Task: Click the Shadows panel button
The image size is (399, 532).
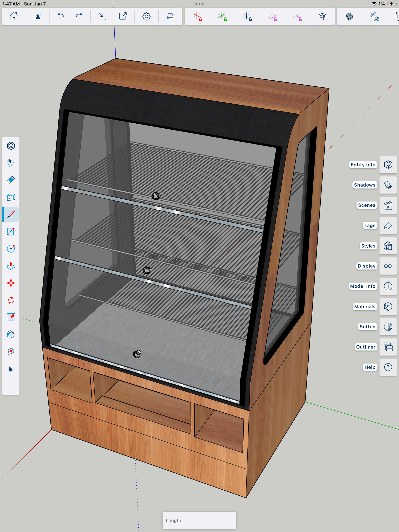Action: 388,185
